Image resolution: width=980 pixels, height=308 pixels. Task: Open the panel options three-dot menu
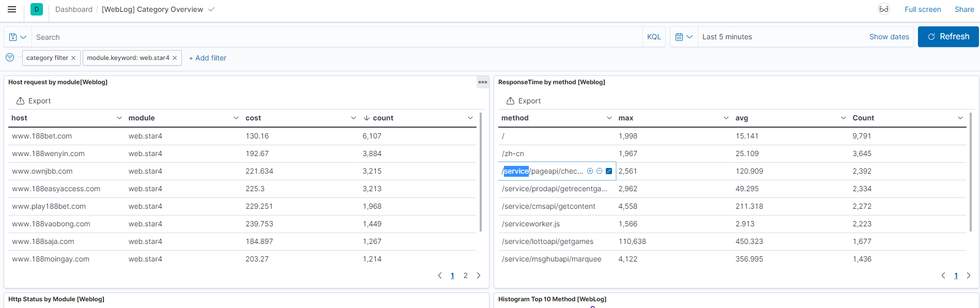click(x=483, y=82)
